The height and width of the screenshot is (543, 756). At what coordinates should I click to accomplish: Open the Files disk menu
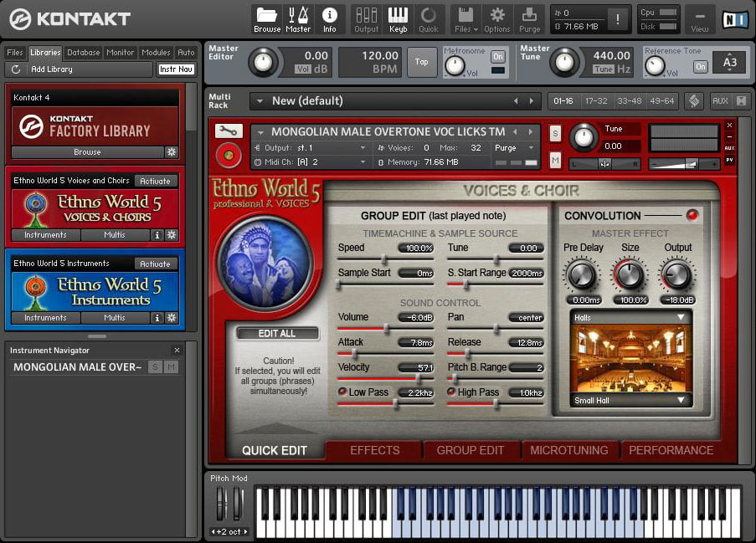click(x=465, y=20)
